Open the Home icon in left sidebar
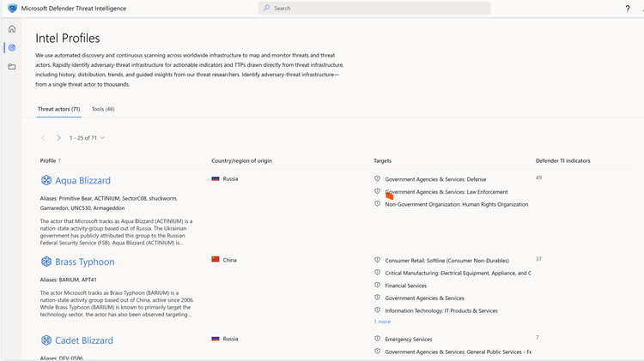 12,29
